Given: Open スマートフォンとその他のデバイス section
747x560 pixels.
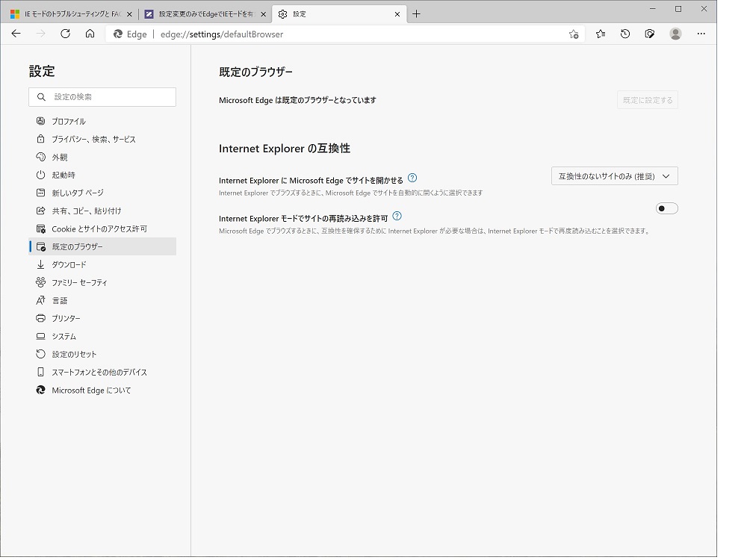Looking at the screenshot, I should click(102, 372).
